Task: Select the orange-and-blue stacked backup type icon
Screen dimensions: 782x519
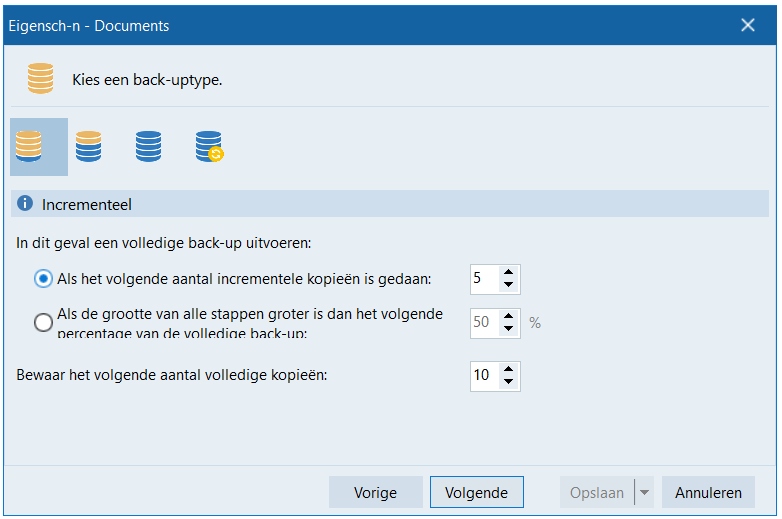Action: click(89, 147)
